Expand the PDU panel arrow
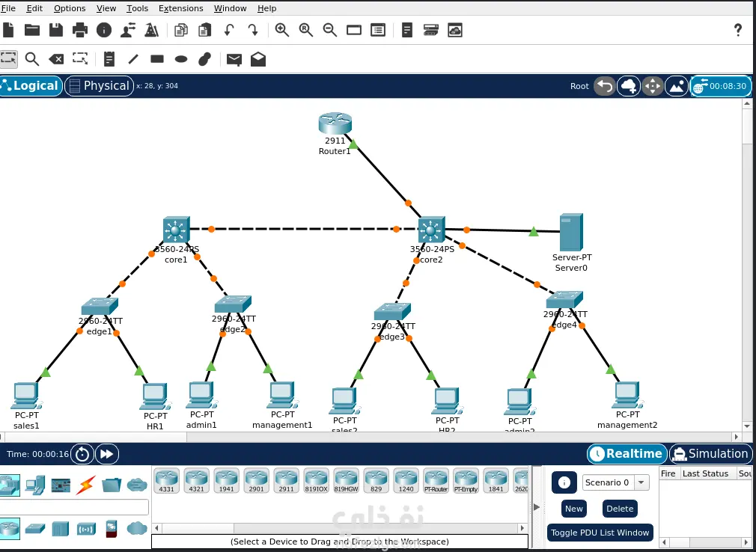Image resolution: width=756 pixels, height=552 pixels. tap(537, 506)
